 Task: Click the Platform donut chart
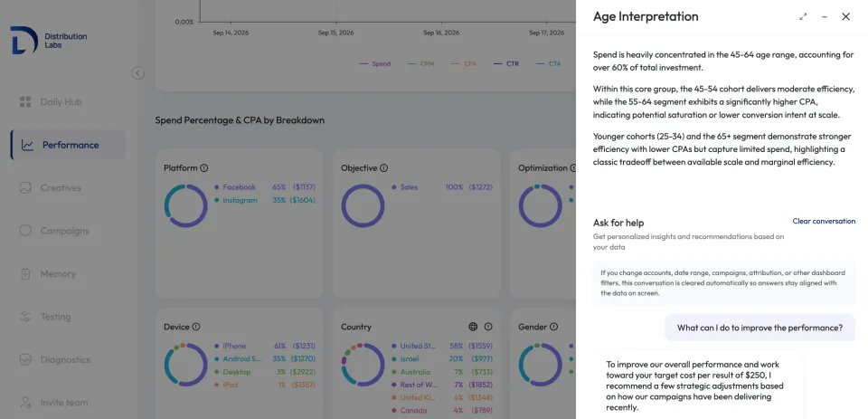185,205
